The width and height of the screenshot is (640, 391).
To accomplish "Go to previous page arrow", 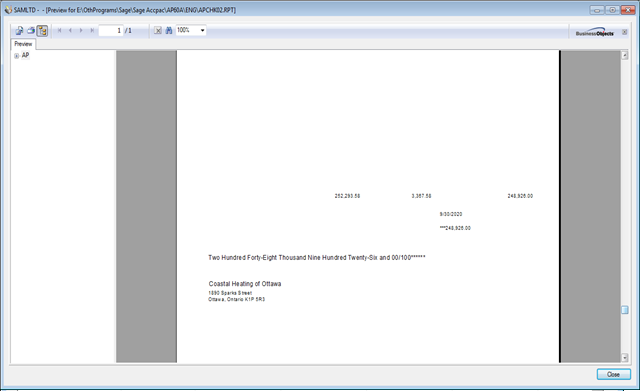I will click(x=70, y=30).
